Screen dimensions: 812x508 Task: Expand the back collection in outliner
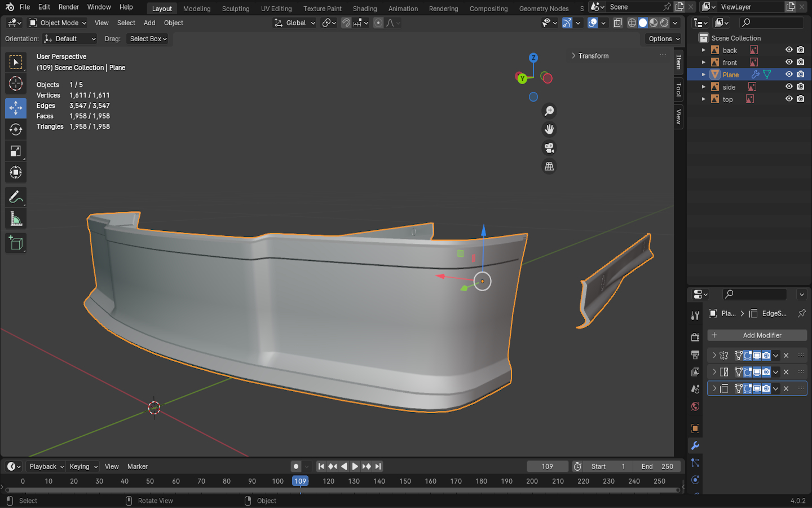pyautogui.click(x=704, y=50)
